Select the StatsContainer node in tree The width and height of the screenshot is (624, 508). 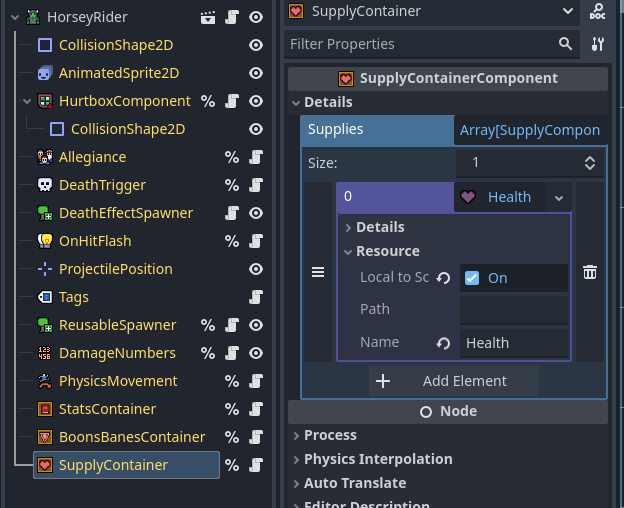[107, 409]
